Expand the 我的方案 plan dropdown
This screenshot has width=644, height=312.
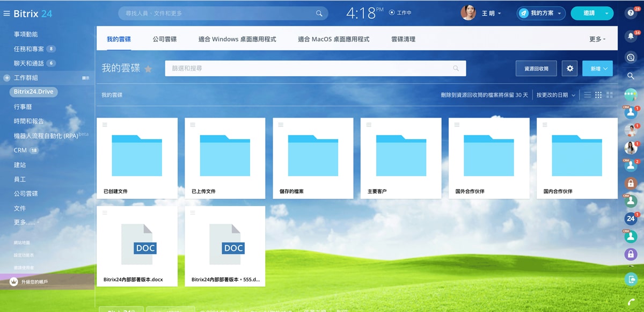pos(560,13)
